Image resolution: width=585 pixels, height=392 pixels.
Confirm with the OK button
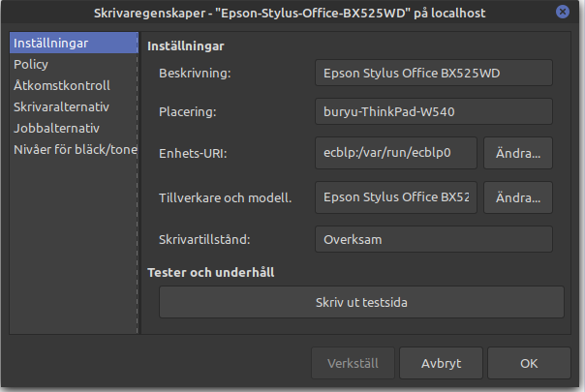click(x=529, y=363)
